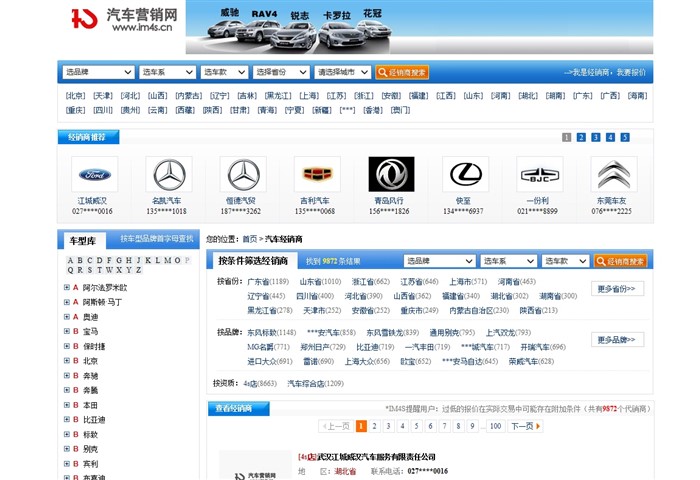Click the Geely logo for 吉利汽车

coord(316,174)
